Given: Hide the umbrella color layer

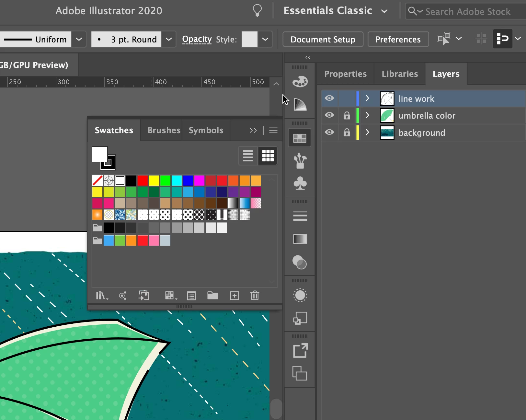Looking at the screenshot, I should click(329, 115).
